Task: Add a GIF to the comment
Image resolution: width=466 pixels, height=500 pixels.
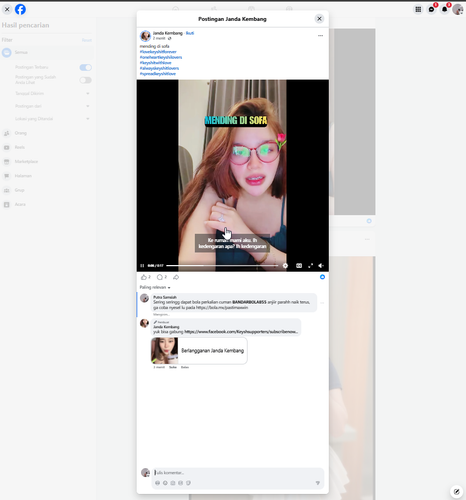Action: (x=180, y=483)
